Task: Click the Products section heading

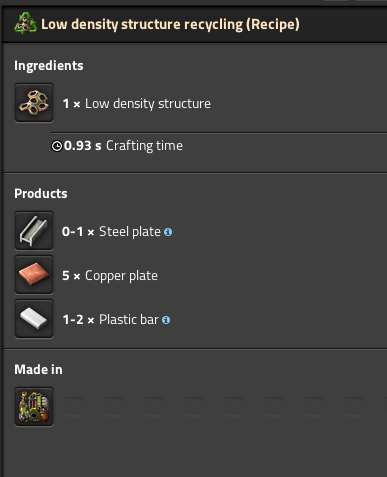Action: coord(41,193)
